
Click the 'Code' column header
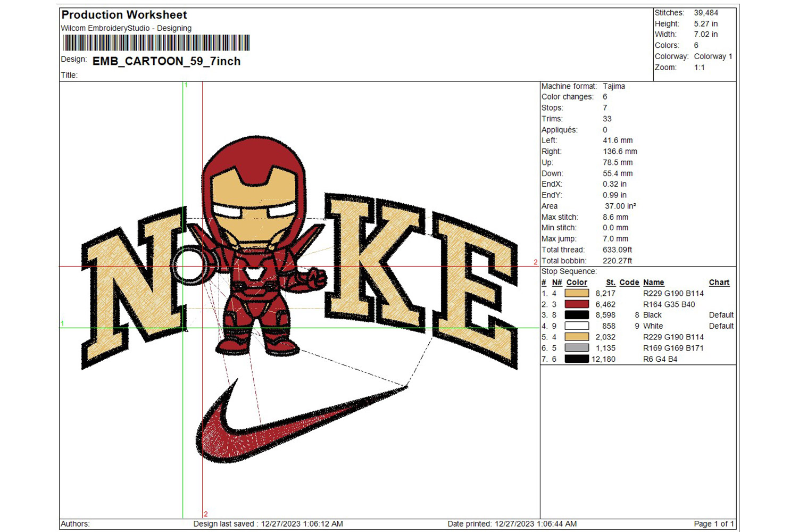click(x=629, y=282)
